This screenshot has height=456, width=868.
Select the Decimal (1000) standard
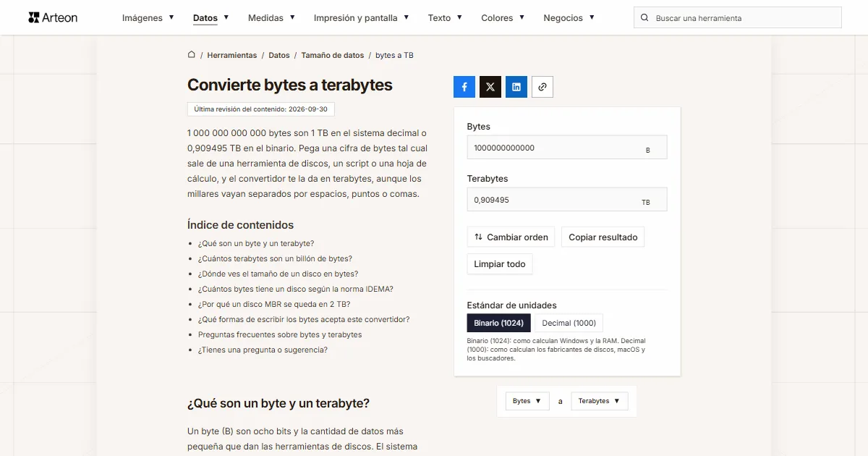[569, 323]
